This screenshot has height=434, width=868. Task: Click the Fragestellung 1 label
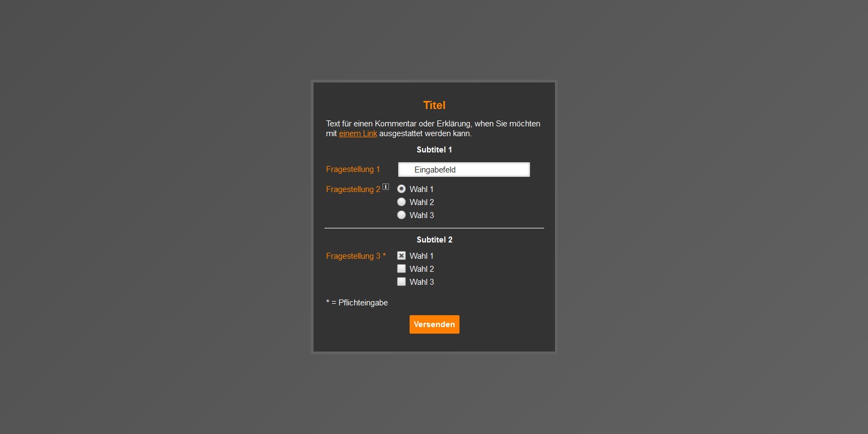pos(353,169)
